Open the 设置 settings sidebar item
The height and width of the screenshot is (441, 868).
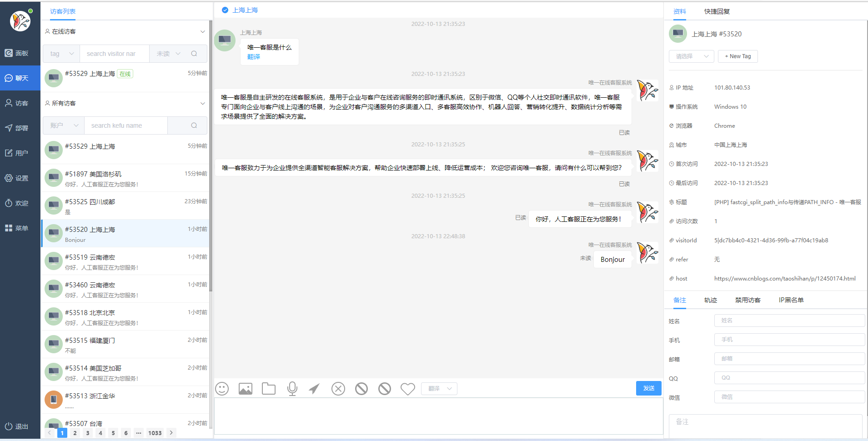coord(20,178)
